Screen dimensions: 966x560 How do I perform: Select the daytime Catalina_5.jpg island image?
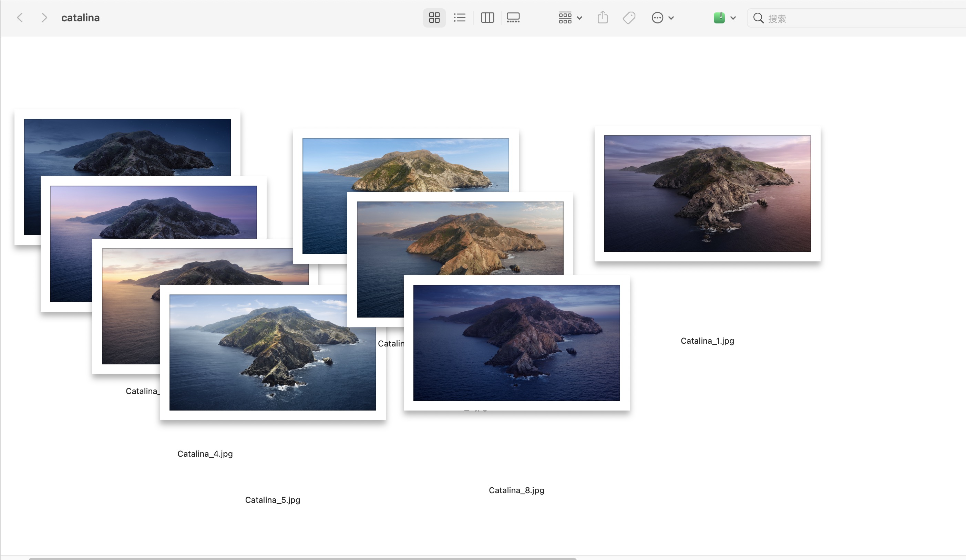pos(273,352)
